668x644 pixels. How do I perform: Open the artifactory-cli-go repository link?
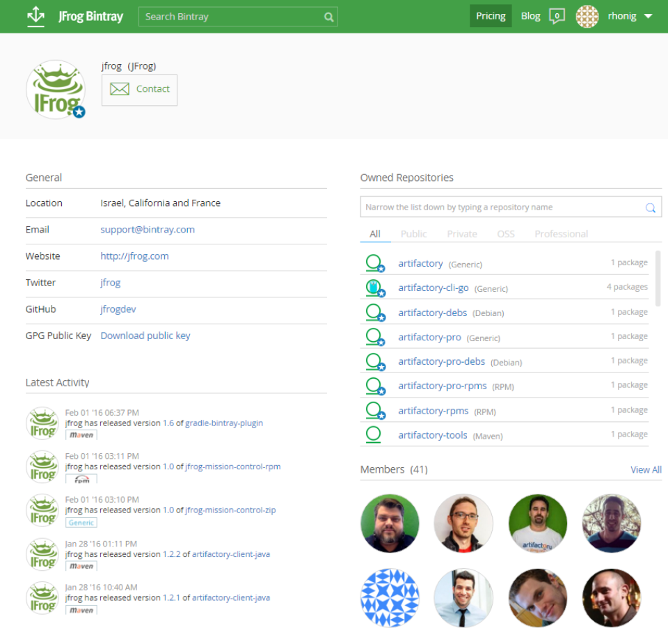pos(434,288)
